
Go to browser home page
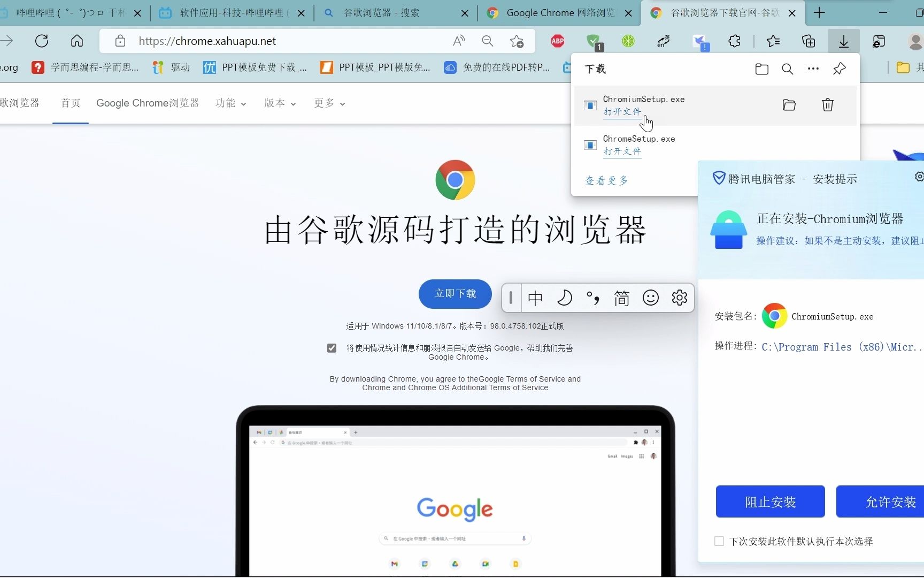(x=77, y=41)
